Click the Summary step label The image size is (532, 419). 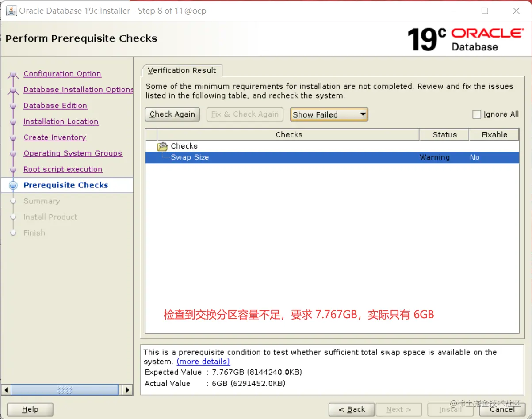[x=42, y=201]
